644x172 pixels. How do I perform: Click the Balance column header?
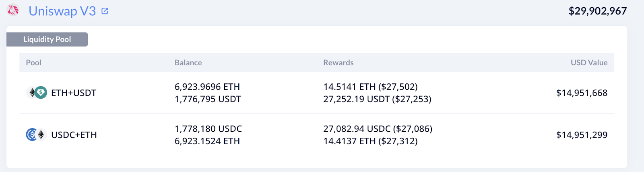[x=188, y=62]
